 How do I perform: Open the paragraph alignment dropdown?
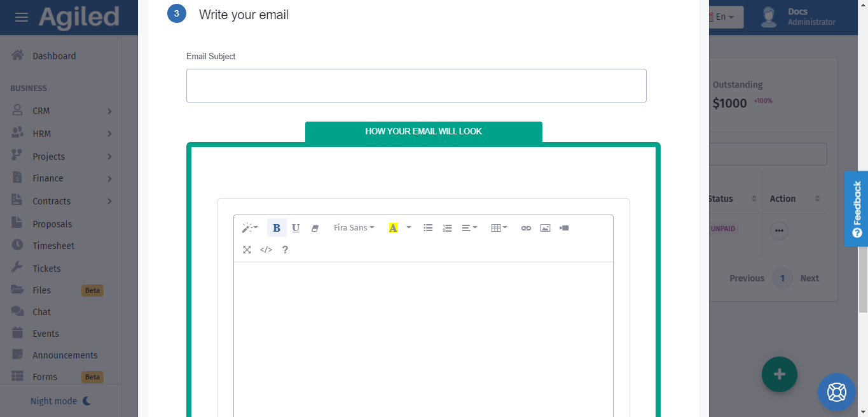pos(469,228)
